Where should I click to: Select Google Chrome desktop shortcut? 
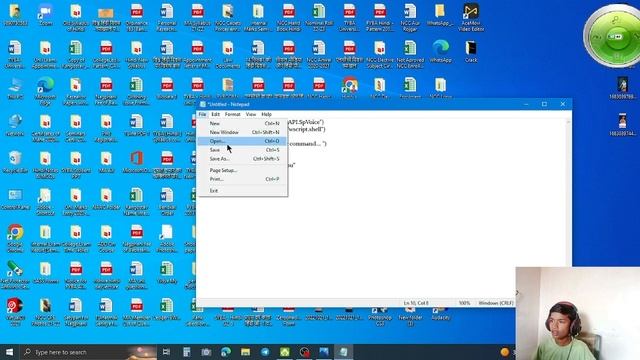click(x=15, y=238)
